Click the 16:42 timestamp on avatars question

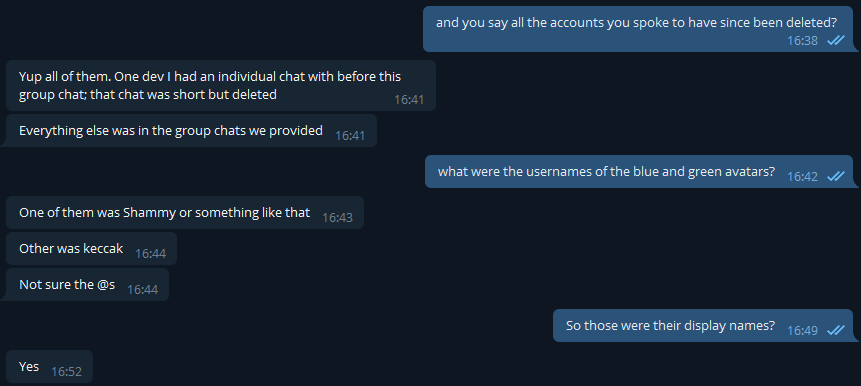(802, 177)
